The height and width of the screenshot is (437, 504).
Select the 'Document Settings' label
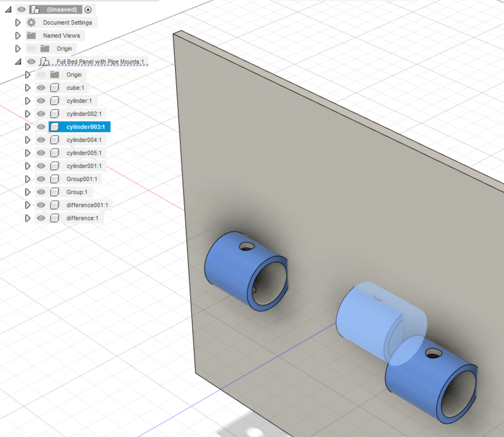click(x=68, y=22)
